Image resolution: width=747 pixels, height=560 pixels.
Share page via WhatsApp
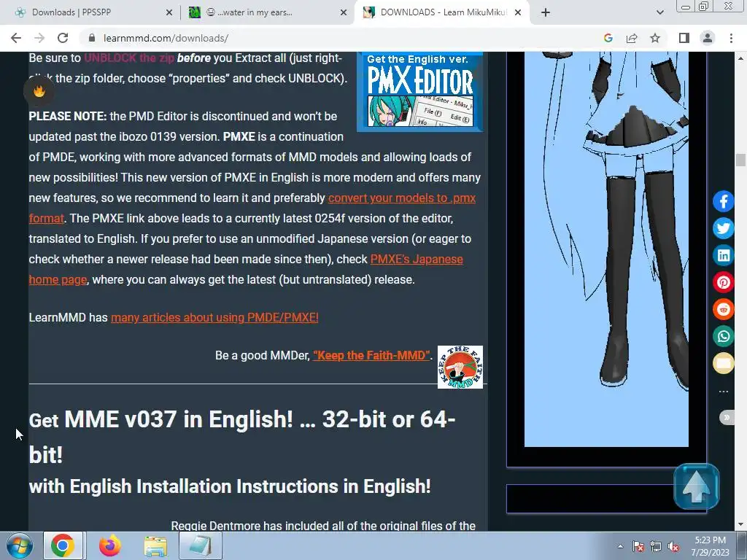coord(723,337)
